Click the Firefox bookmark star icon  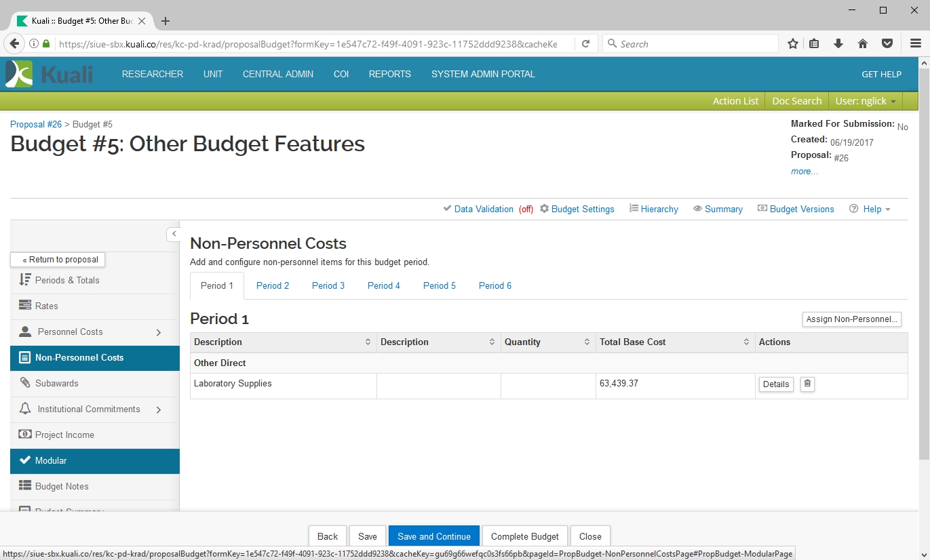pos(792,44)
